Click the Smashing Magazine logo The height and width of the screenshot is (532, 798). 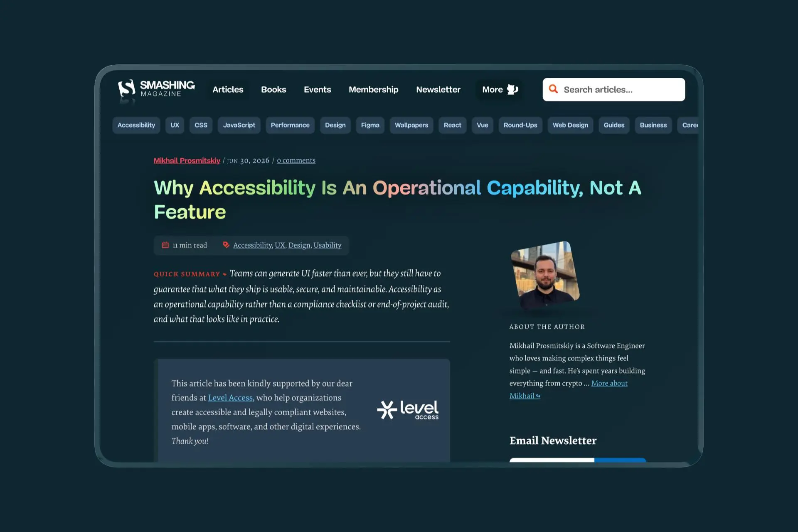156,89
